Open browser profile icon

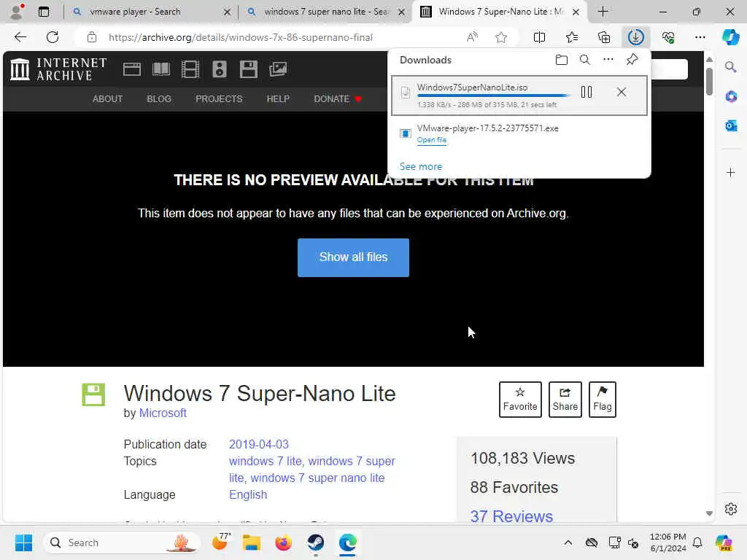click(17, 12)
